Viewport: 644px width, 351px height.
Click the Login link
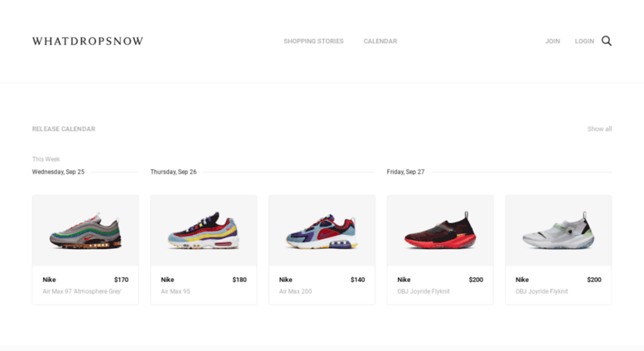pyautogui.click(x=584, y=41)
